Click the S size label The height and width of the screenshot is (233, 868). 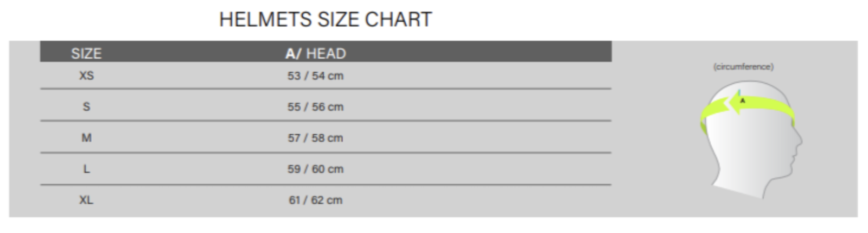[86, 106]
